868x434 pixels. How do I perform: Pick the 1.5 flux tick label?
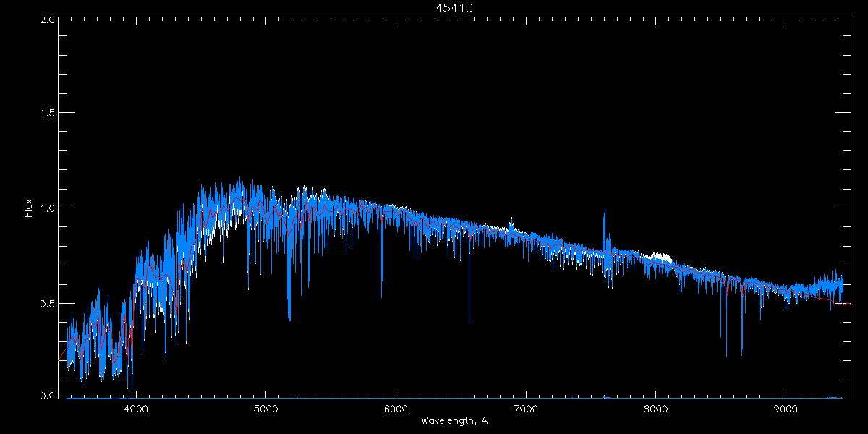46,114
